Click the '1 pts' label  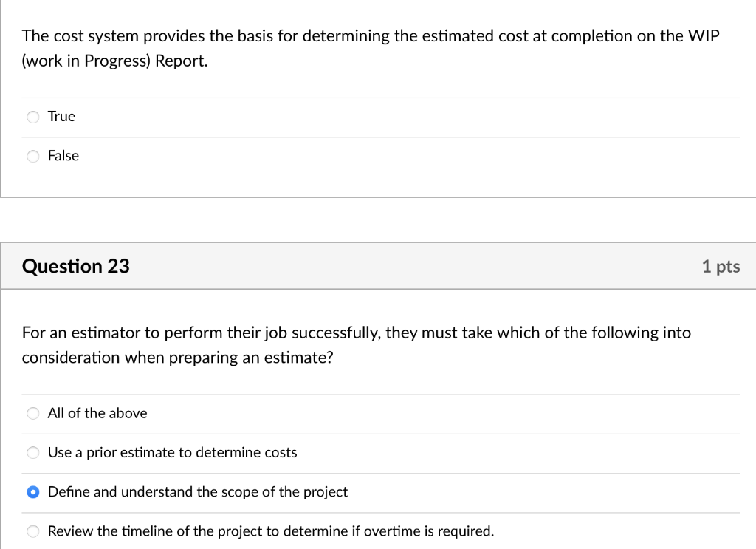coord(721,266)
